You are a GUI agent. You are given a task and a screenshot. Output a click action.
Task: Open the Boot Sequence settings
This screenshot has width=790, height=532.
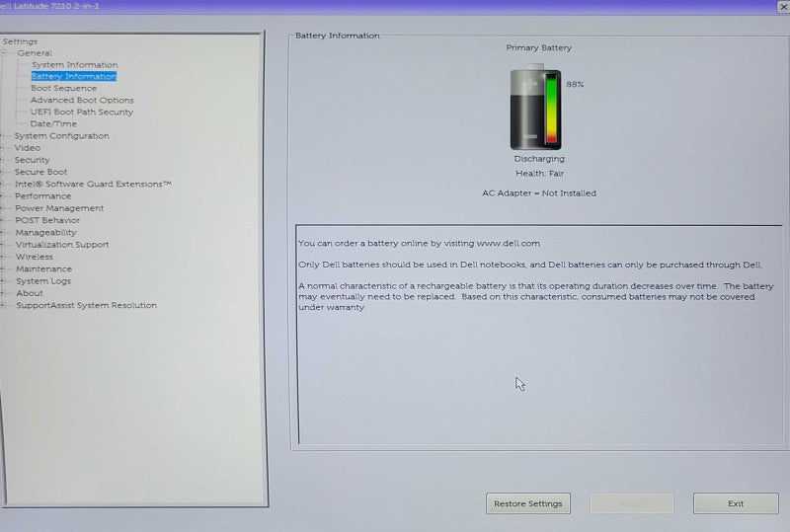click(x=63, y=88)
